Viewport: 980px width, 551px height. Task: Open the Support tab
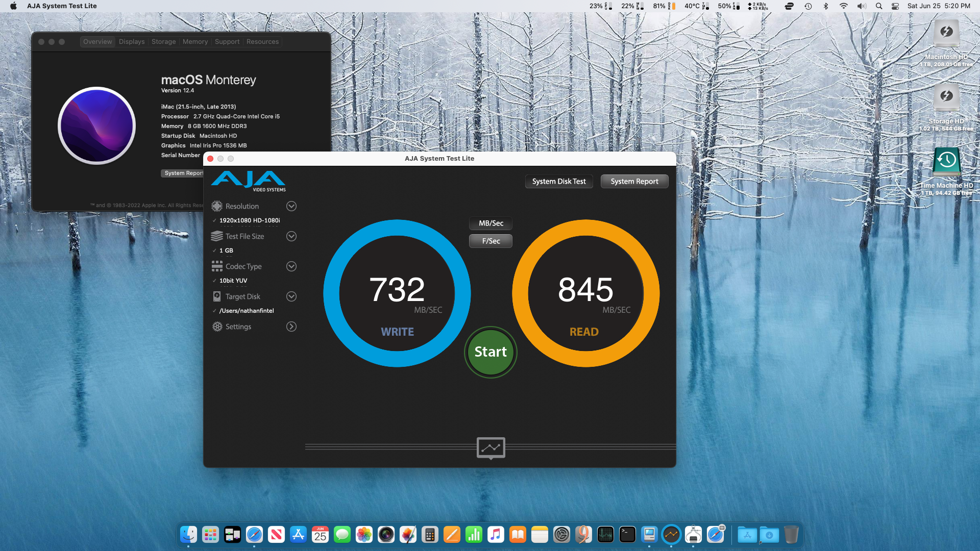tap(227, 42)
